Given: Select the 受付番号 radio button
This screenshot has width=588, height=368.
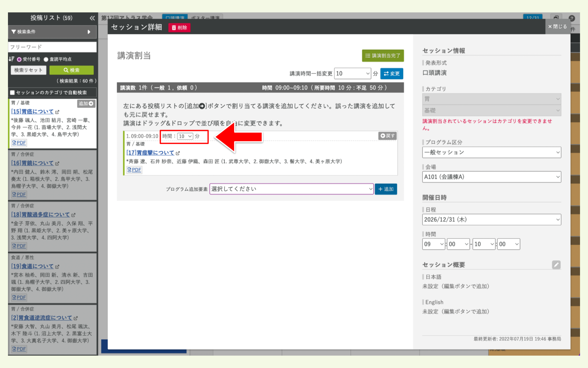Looking at the screenshot, I should click(19, 59).
